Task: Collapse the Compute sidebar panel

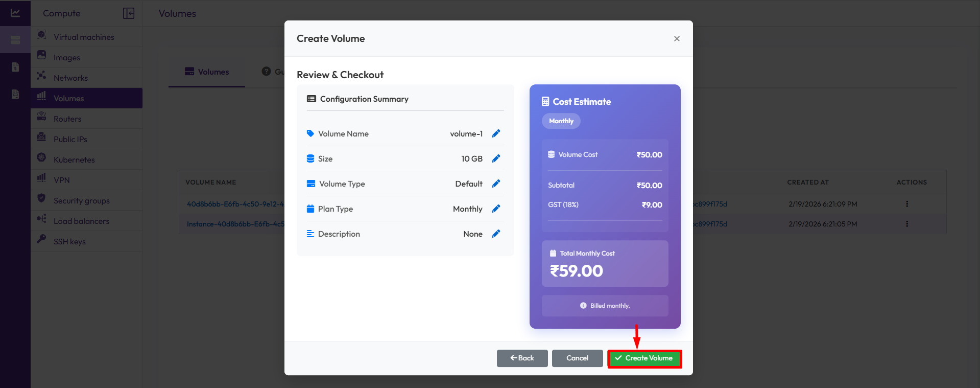Action: click(x=129, y=13)
